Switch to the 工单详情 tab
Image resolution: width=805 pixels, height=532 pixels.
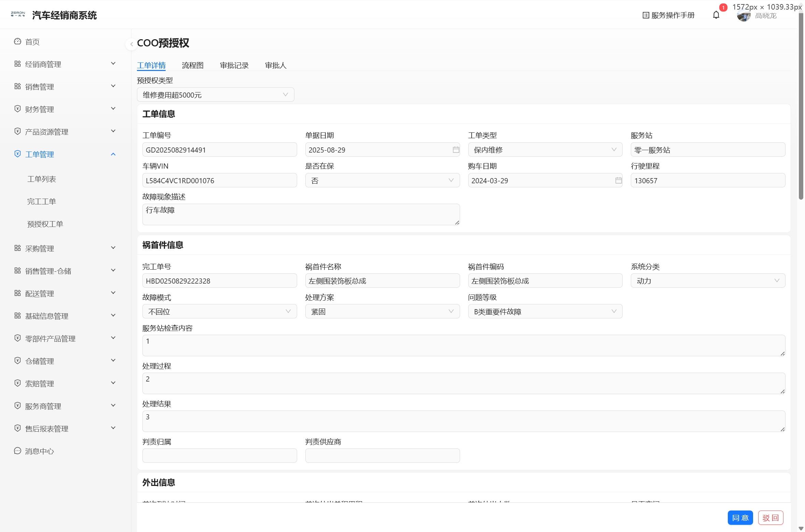[151, 65]
